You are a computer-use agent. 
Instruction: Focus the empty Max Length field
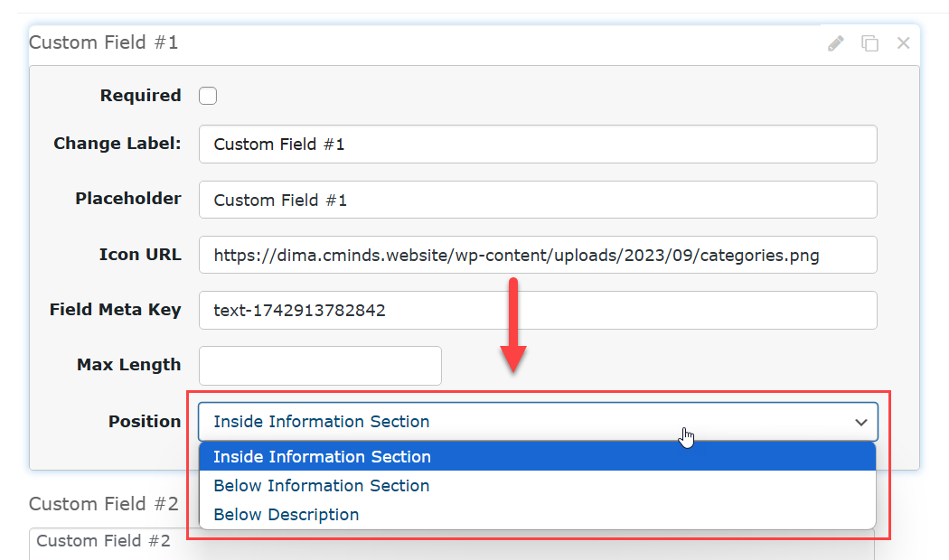point(320,366)
